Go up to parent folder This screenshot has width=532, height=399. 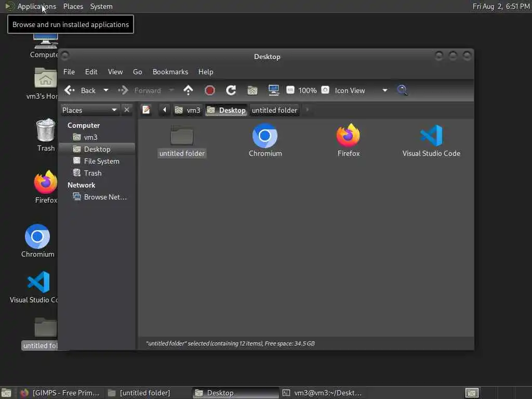point(188,90)
